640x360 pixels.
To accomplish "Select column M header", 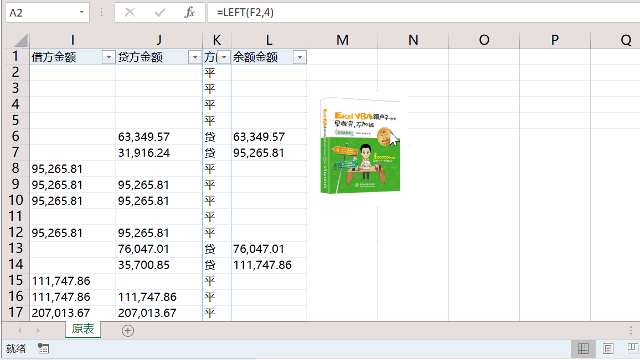I will [342, 40].
